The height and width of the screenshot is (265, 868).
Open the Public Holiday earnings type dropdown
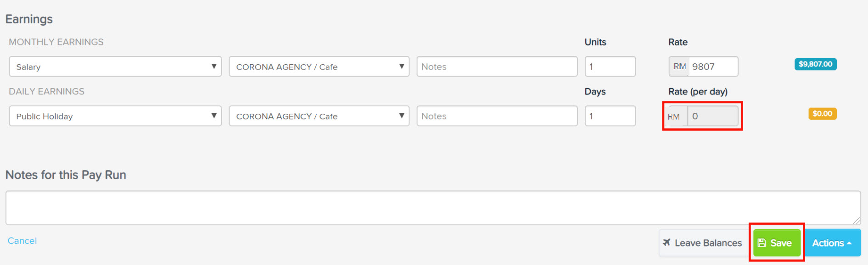[x=115, y=116]
